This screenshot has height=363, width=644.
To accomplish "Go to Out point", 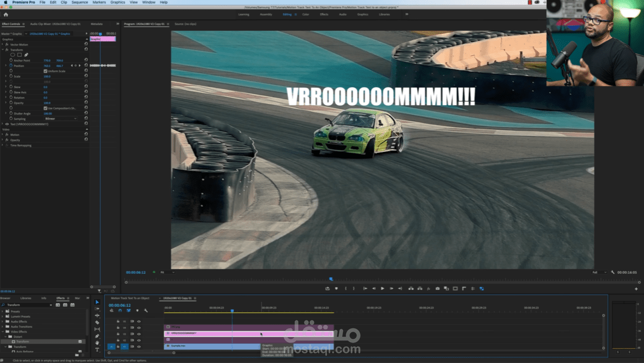I will pyautogui.click(x=400, y=289).
